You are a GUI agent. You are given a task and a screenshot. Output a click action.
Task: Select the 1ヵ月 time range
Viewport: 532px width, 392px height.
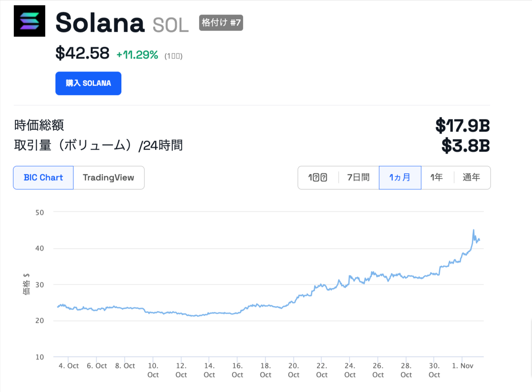click(400, 178)
